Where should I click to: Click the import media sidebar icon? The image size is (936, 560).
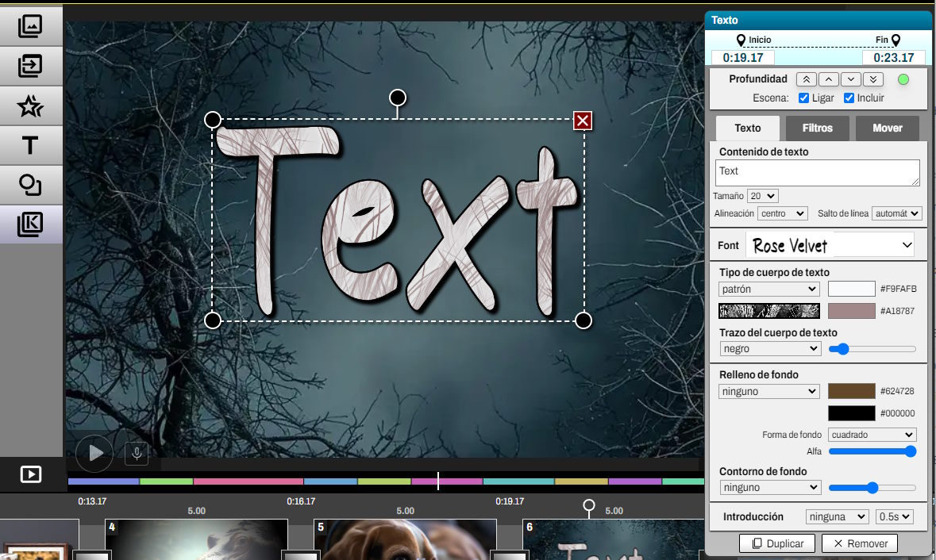coord(30,66)
